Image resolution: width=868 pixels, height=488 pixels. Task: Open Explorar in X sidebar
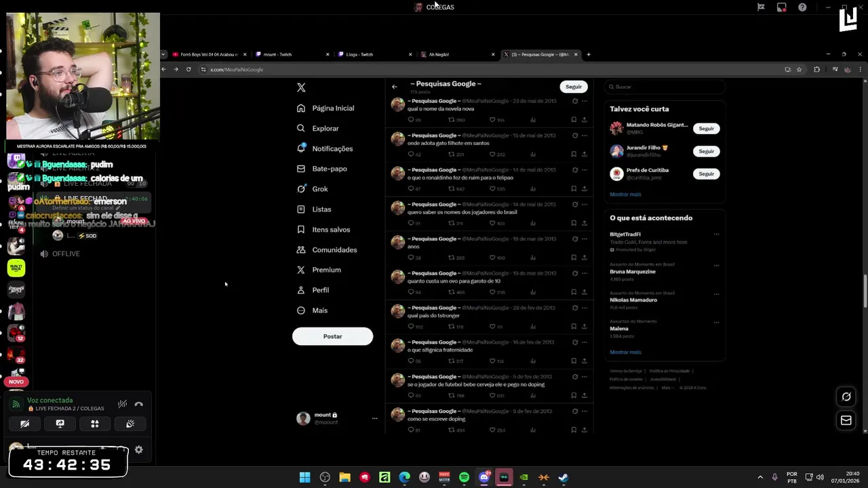pos(317,128)
